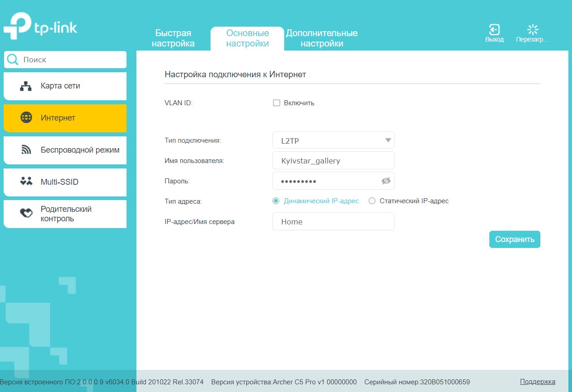572x392 pixels.
Task: Click the Multi-SSID icon
Action: [x=26, y=182]
